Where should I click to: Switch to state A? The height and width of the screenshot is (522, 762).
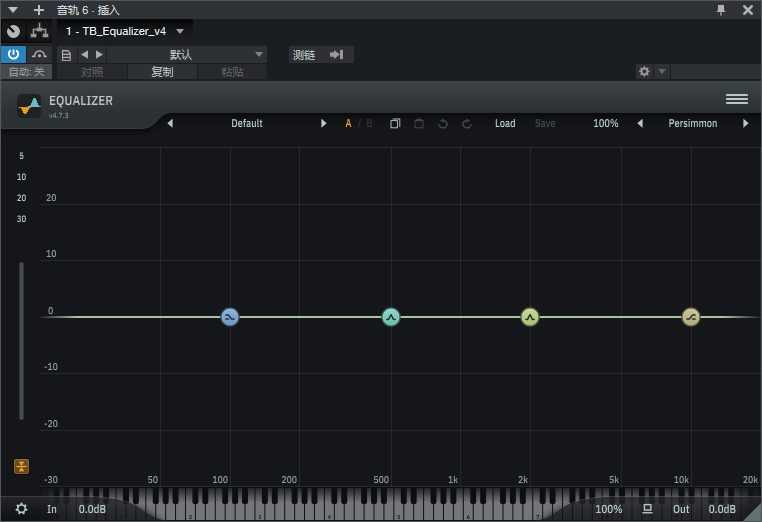(x=348, y=123)
